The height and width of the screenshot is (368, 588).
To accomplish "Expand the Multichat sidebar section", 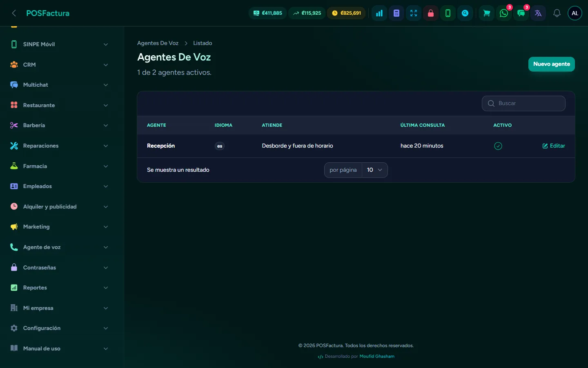I will click(x=59, y=85).
